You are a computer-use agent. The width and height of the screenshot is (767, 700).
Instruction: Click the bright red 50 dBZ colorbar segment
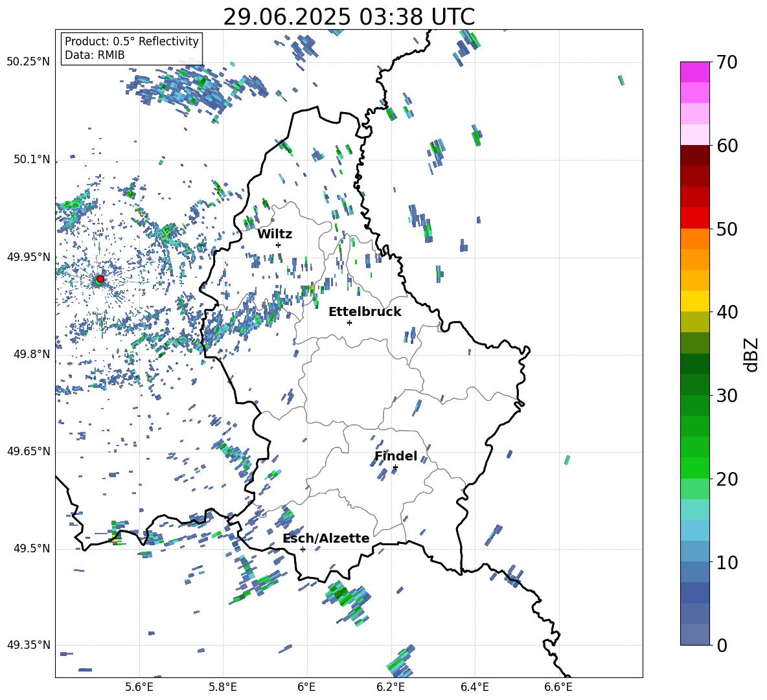[x=694, y=218]
